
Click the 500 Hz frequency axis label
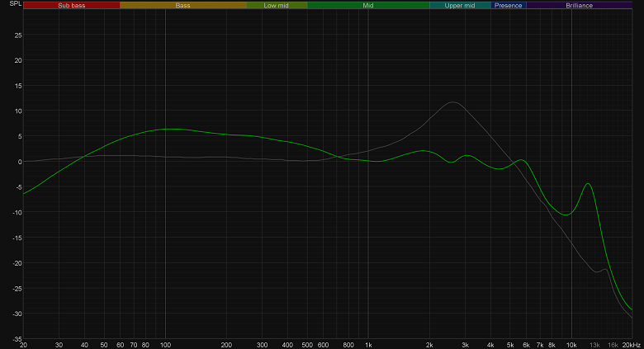[307, 345]
